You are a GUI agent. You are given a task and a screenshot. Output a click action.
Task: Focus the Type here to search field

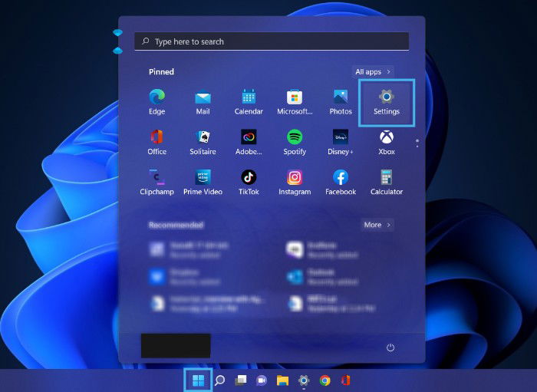pos(272,41)
